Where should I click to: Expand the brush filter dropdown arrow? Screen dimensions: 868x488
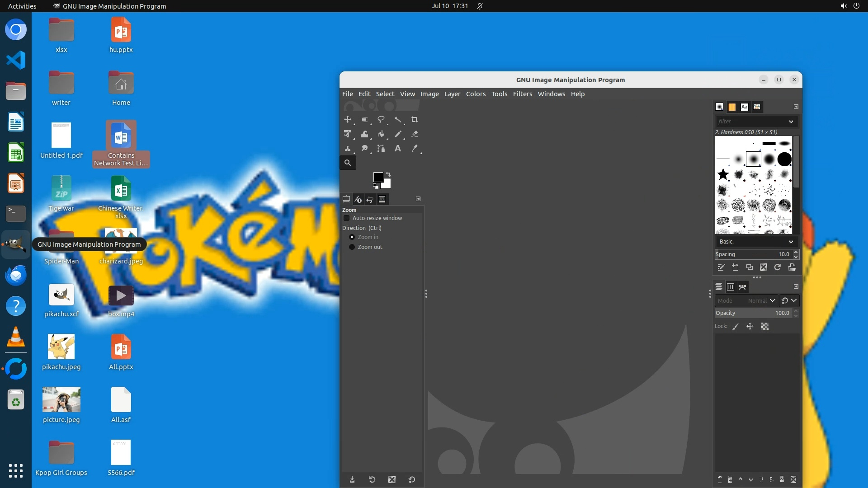click(x=791, y=122)
